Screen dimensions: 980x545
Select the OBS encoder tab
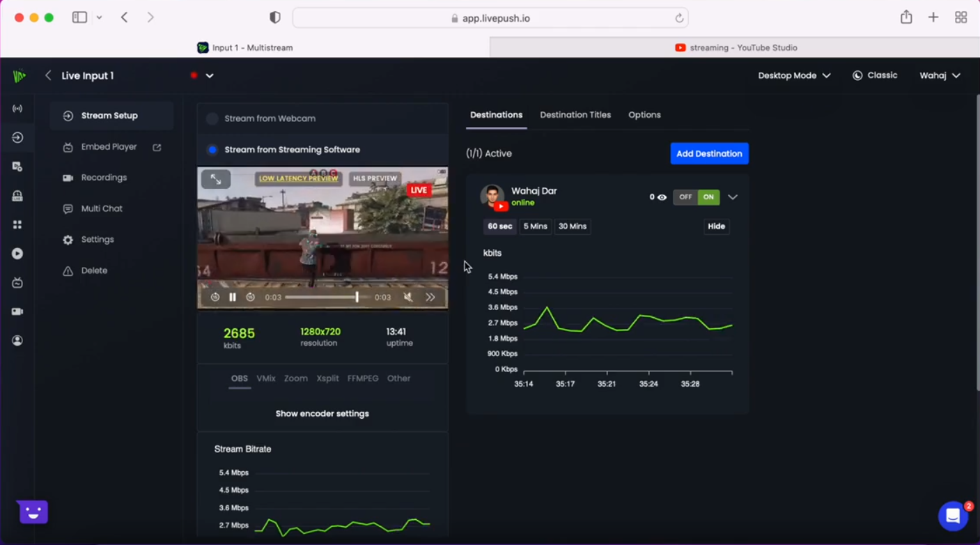[240, 378]
